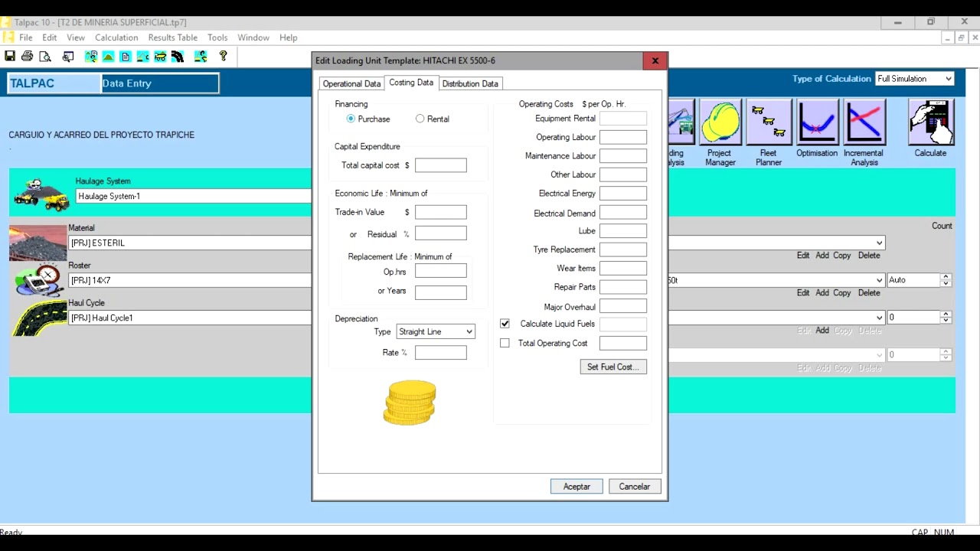Click the Set Fuel Cost button

tap(613, 367)
